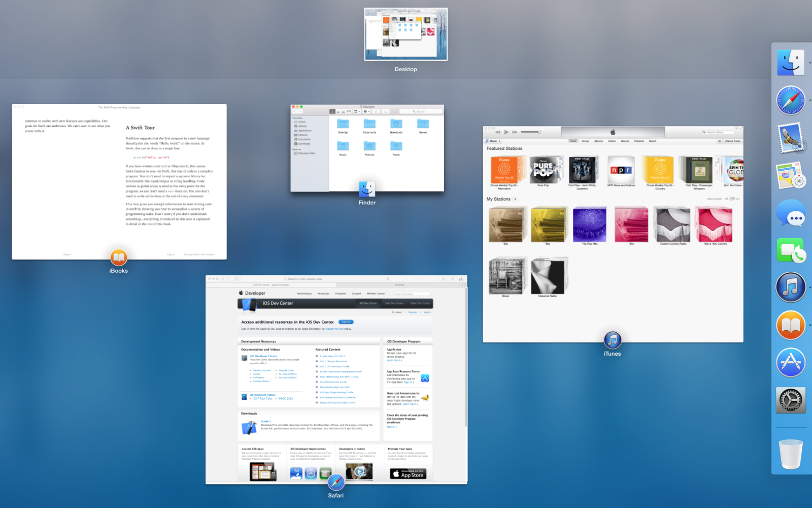The width and height of the screenshot is (812, 508).
Task: Open FaceTime from the Dock
Action: [x=791, y=250]
